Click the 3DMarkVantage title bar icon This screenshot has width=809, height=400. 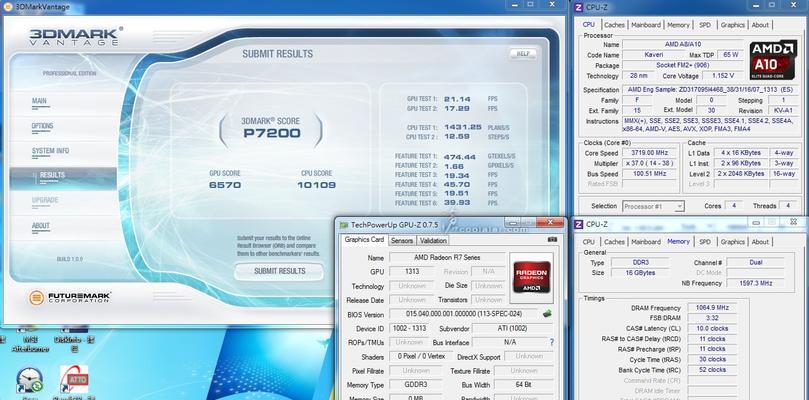coord(9,7)
